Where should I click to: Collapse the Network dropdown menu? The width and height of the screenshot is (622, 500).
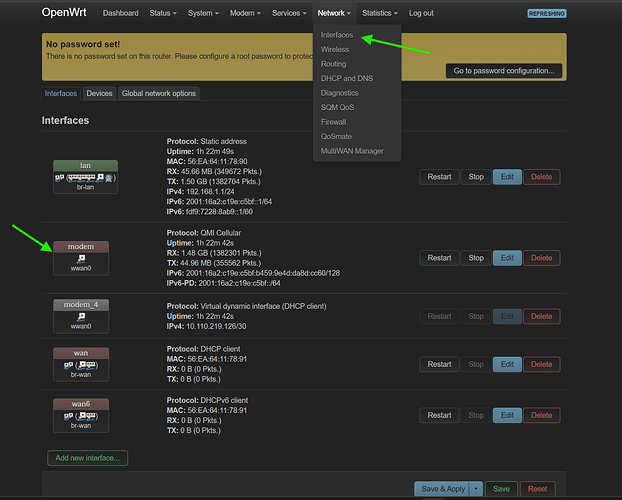(334, 13)
